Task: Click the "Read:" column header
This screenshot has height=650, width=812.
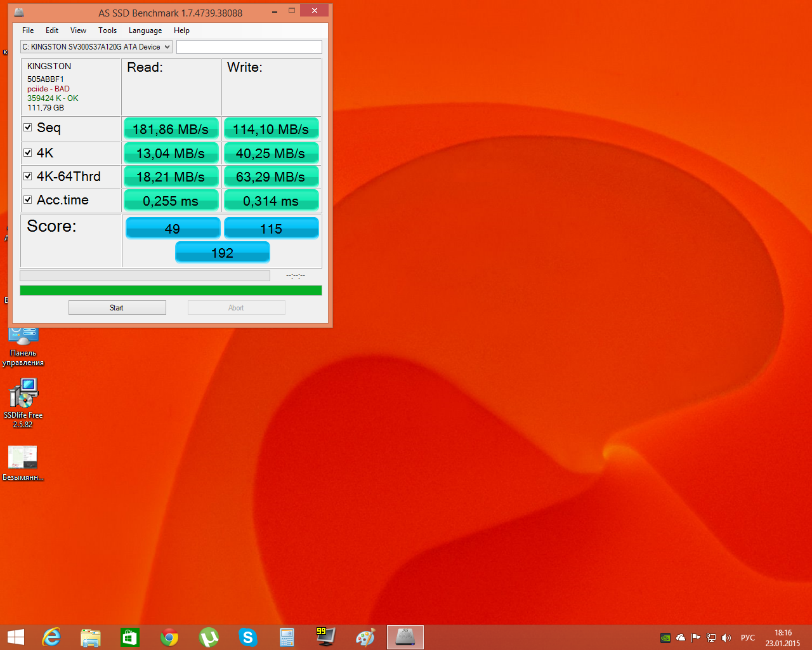Action: tap(145, 67)
